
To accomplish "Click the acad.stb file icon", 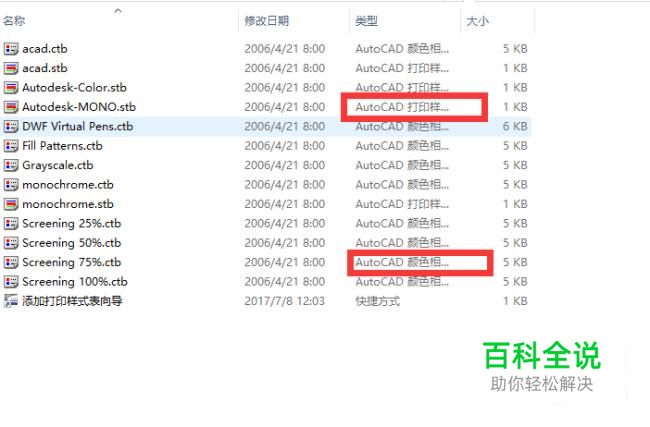I will [x=11, y=68].
